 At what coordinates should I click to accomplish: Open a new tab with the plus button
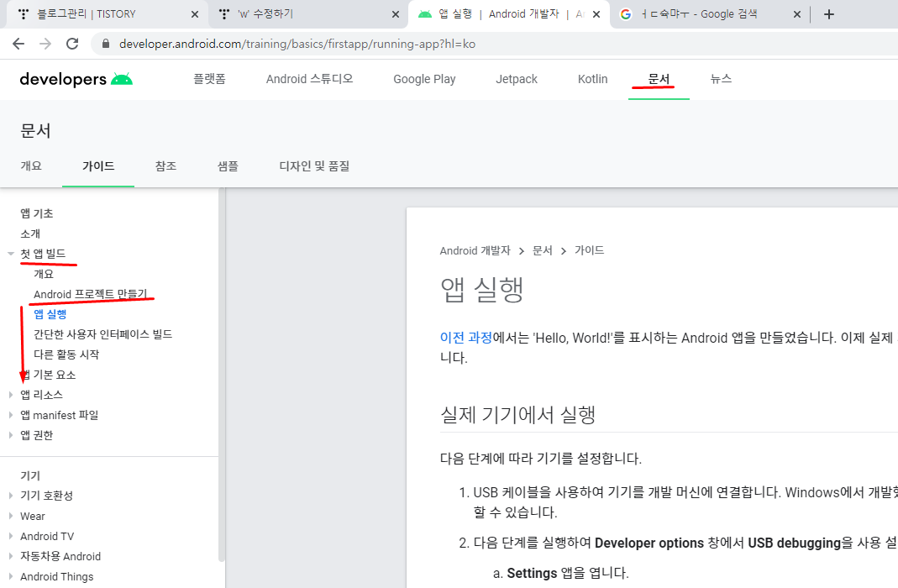click(829, 14)
